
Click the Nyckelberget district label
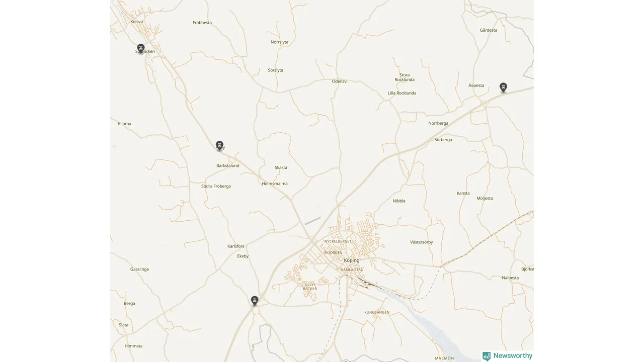click(x=338, y=241)
